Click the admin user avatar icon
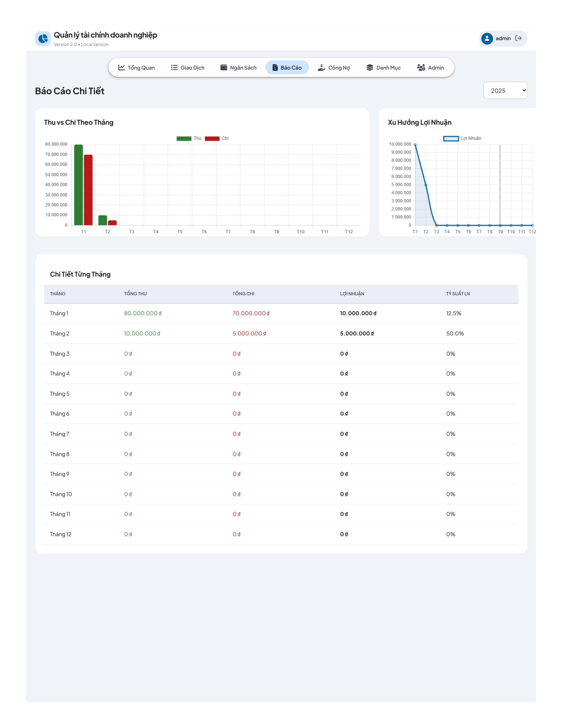The image size is (562, 728). click(487, 39)
